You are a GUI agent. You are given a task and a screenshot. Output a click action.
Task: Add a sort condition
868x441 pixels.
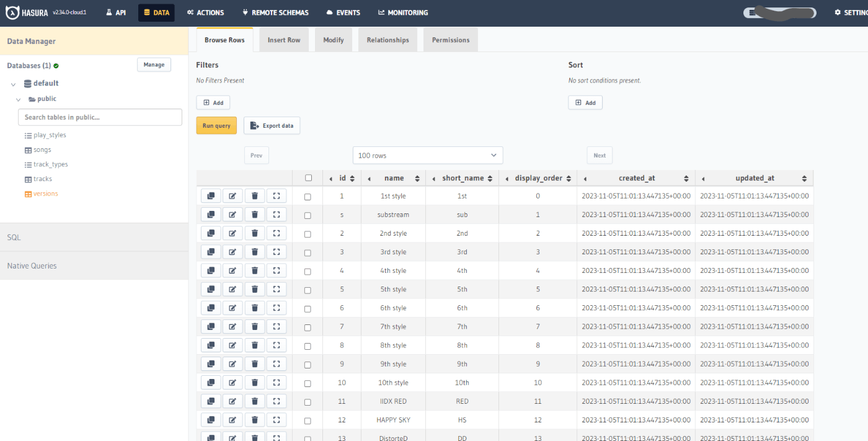tap(585, 102)
